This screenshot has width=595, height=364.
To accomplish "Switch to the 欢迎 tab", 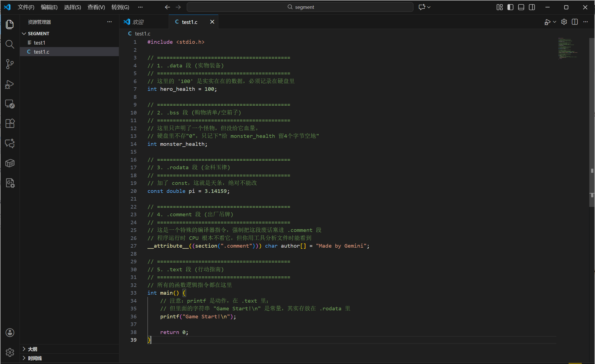I will [138, 22].
